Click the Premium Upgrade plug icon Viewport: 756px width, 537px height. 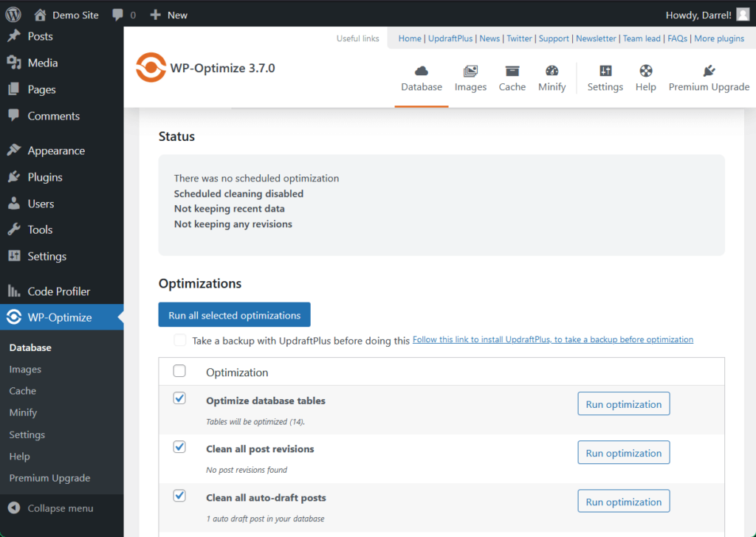click(709, 72)
